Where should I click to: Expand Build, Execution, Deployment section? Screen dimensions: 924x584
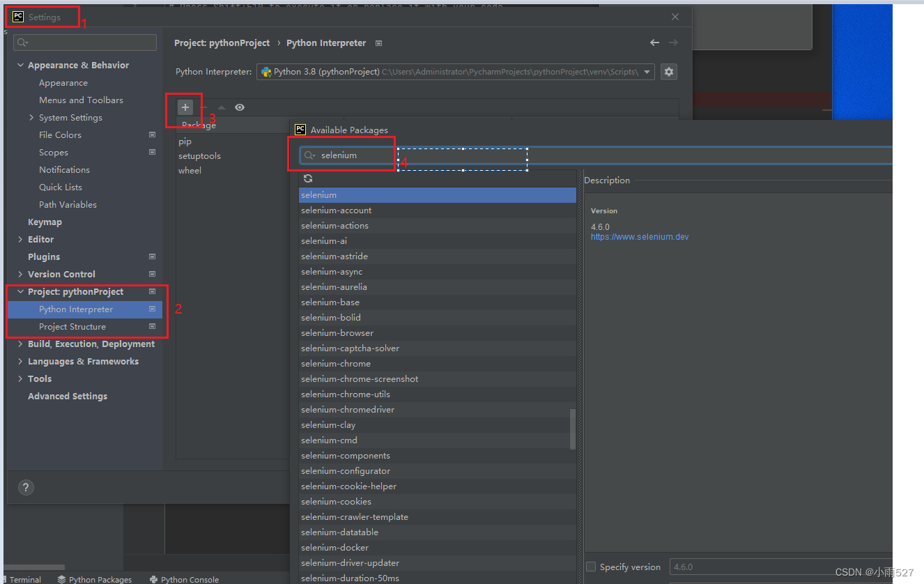tap(20, 344)
